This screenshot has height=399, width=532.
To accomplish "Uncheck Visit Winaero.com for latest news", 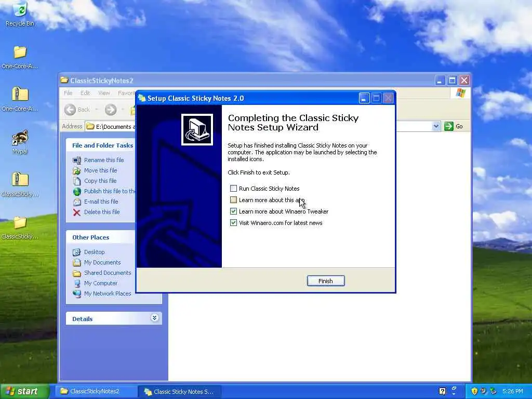I will click(x=233, y=222).
